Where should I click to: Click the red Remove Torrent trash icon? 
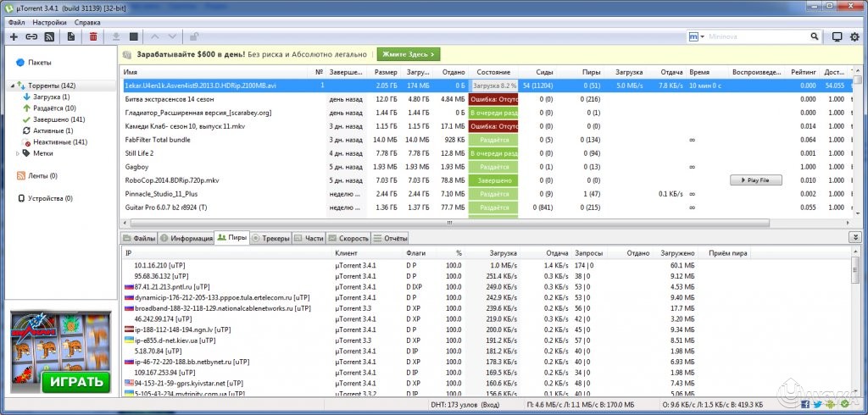pos(93,37)
